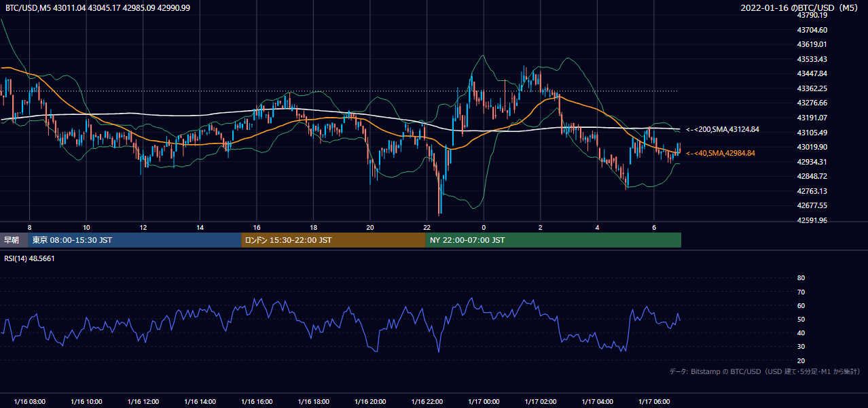Screen dimensions: 868x408
Task: Click the RSI axis level 70
Action: point(801,292)
